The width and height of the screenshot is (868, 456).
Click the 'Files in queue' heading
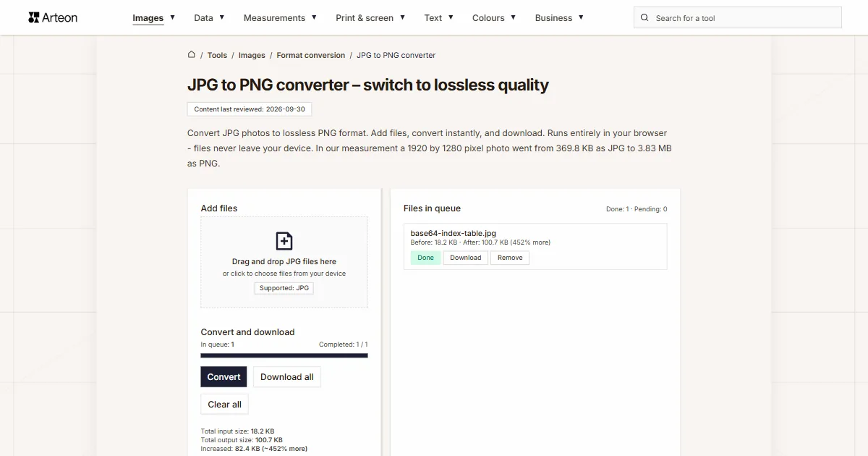point(432,208)
